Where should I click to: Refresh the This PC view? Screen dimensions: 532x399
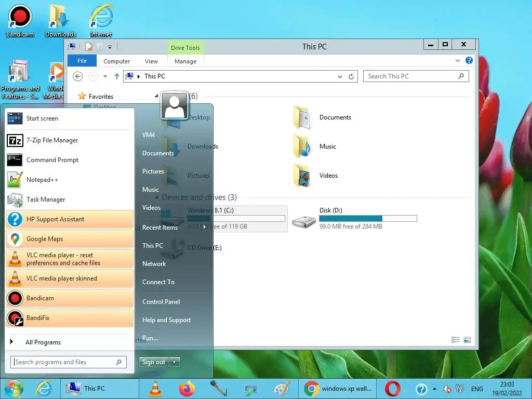351,77
